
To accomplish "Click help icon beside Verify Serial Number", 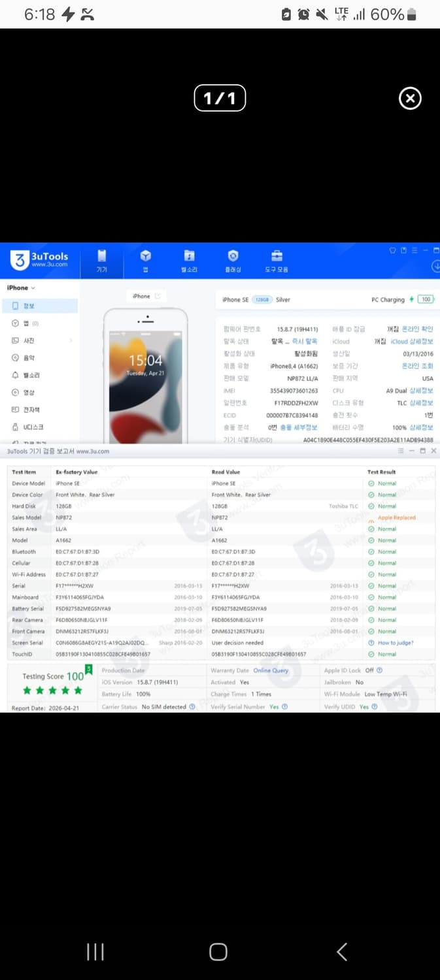I will pos(284,707).
